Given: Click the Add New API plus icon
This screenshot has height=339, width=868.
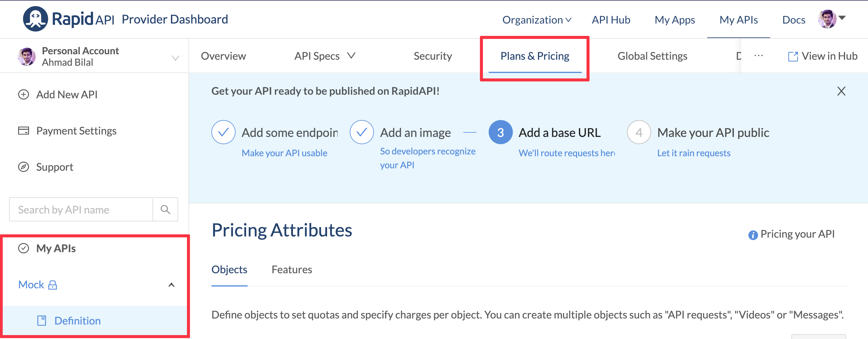Looking at the screenshot, I should [23, 95].
